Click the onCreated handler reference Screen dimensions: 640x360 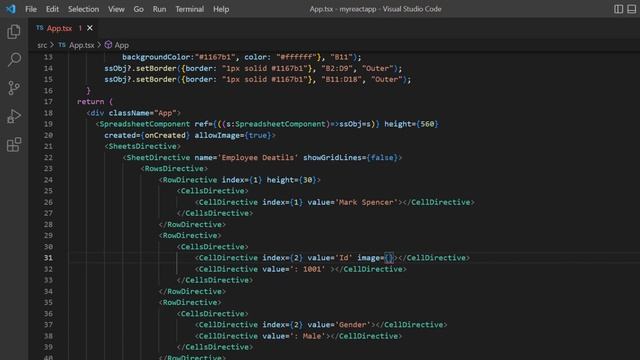165,135
